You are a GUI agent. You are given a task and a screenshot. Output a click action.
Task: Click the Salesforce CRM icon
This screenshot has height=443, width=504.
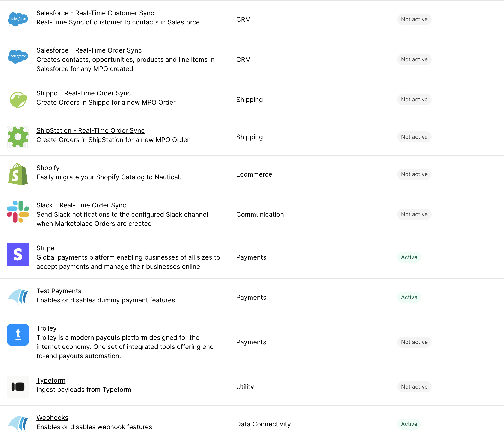pyautogui.click(x=18, y=19)
